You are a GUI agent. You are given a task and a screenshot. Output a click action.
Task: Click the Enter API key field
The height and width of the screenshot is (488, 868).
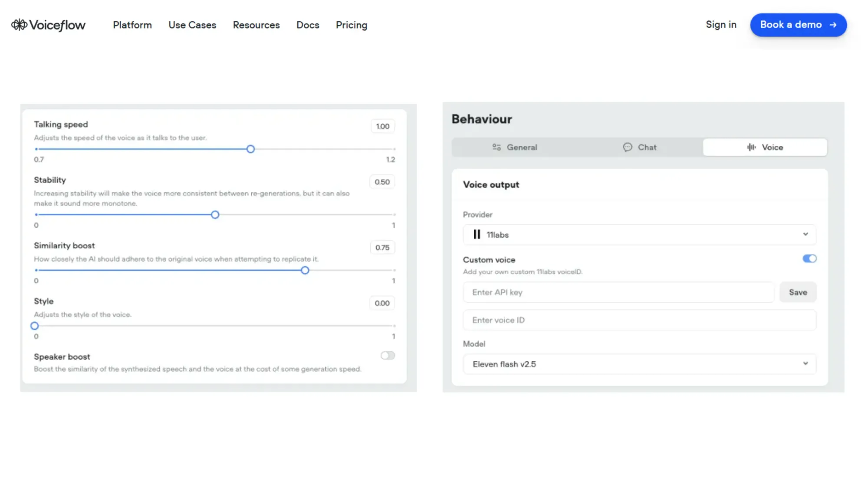(x=618, y=292)
